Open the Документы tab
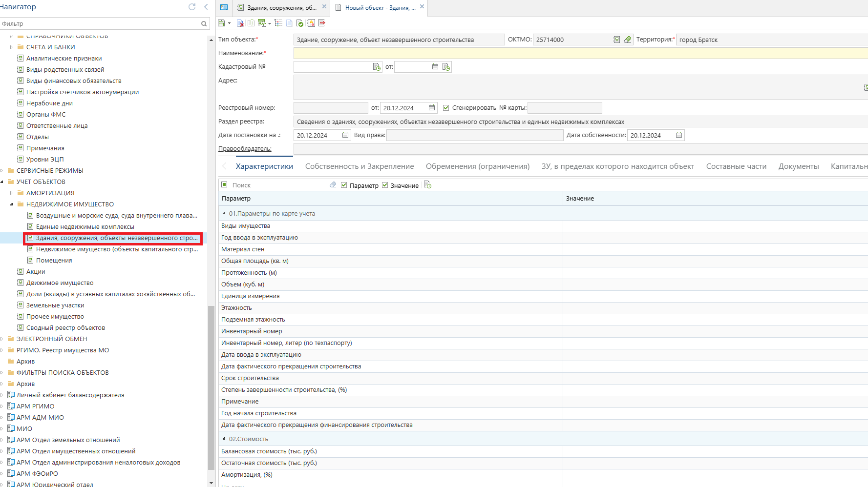 point(799,166)
